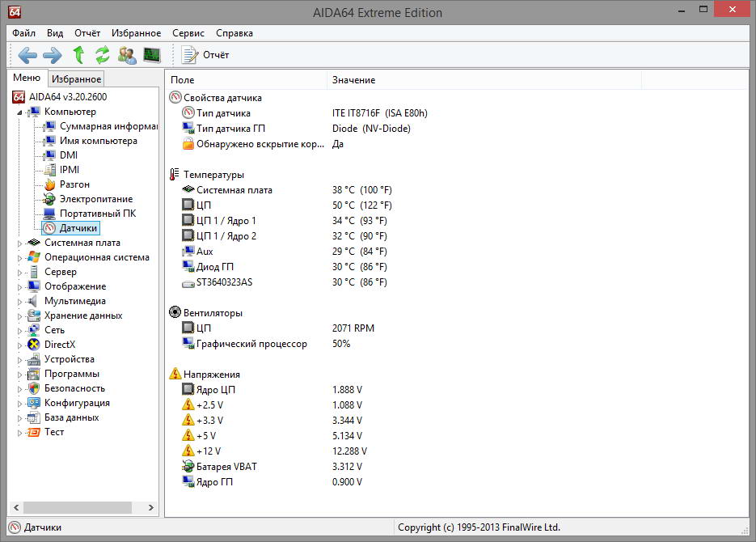Open the Избранное menu in menu bar
This screenshot has height=542, width=756.
point(137,33)
